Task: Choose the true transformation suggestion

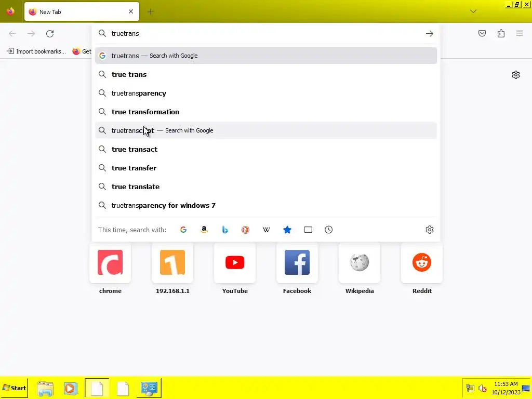Action: point(266,112)
